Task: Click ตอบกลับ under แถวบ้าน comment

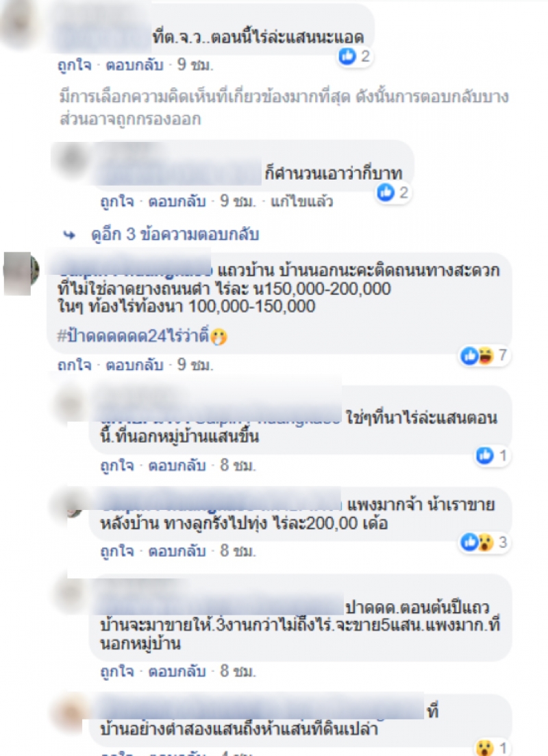Action: pyautogui.click(x=134, y=365)
